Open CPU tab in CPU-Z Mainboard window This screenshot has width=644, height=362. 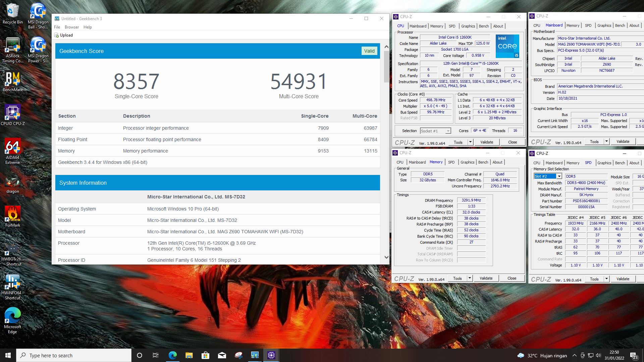click(x=537, y=25)
